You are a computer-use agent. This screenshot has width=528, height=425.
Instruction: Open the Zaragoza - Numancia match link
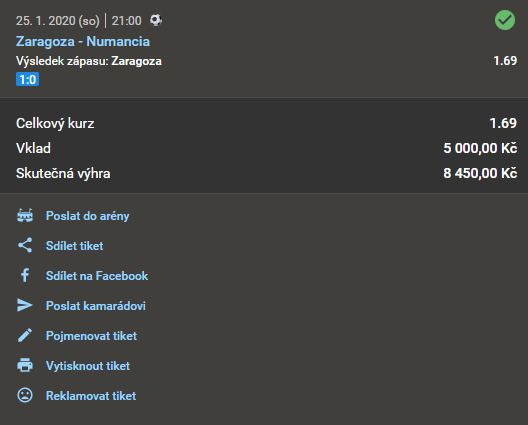click(x=83, y=41)
